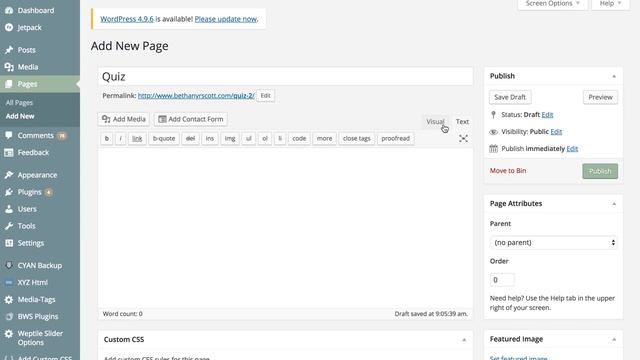The width and height of the screenshot is (640, 360).
Task: Click the Save Draft button
Action: (510, 97)
